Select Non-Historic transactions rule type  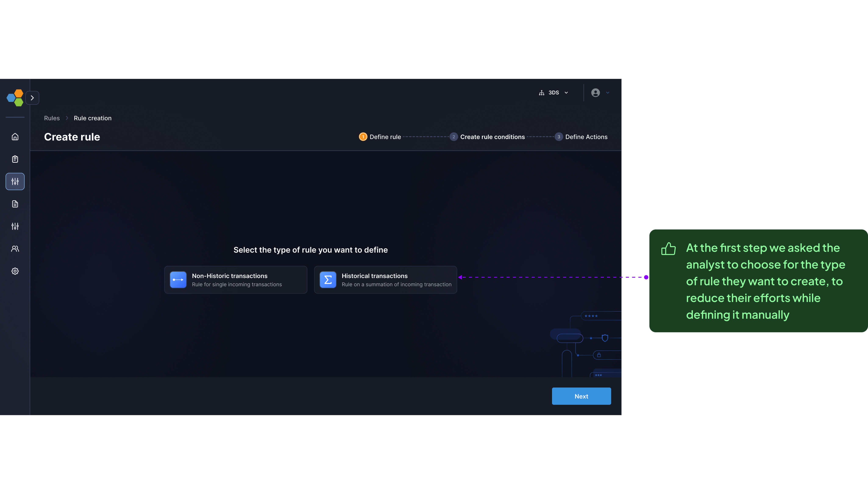coord(236,280)
